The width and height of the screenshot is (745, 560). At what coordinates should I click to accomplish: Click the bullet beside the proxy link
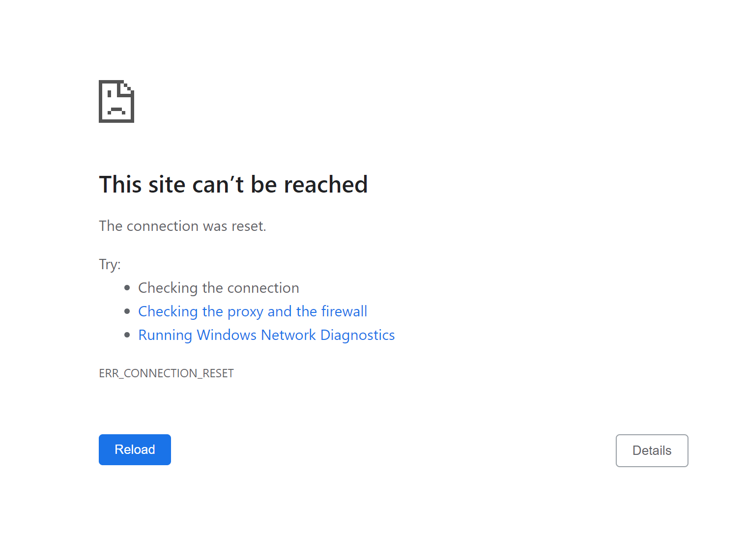pos(127,311)
